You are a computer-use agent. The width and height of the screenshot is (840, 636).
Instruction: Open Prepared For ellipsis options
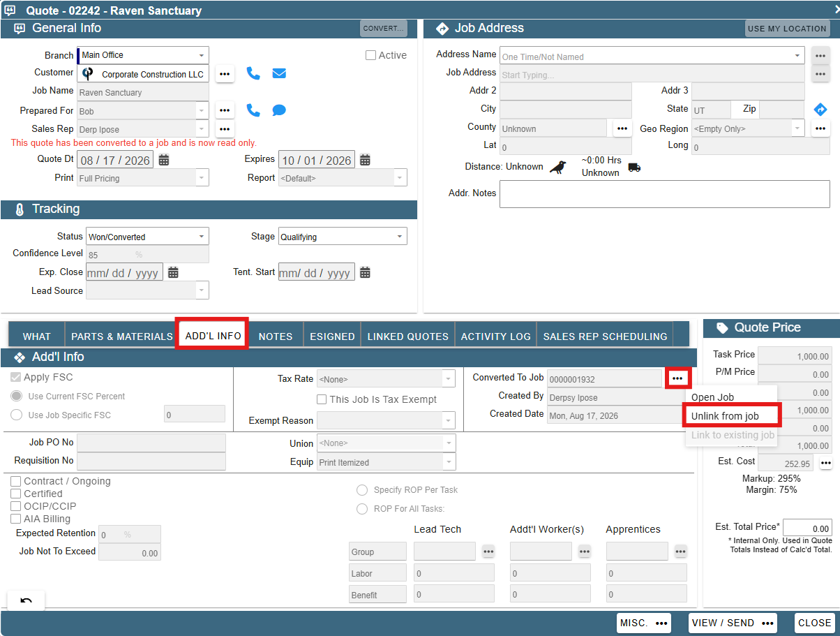point(225,110)
